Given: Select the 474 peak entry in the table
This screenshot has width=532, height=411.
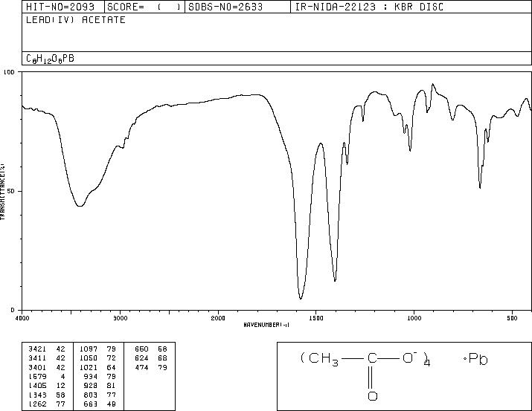Looking at the screenshot, I should tap(151, 367).
